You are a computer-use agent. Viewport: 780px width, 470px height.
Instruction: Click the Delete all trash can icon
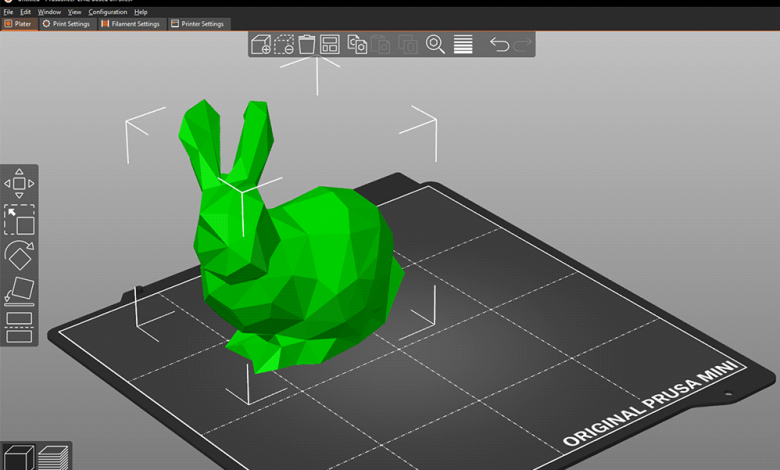click(x=307, y=44)
